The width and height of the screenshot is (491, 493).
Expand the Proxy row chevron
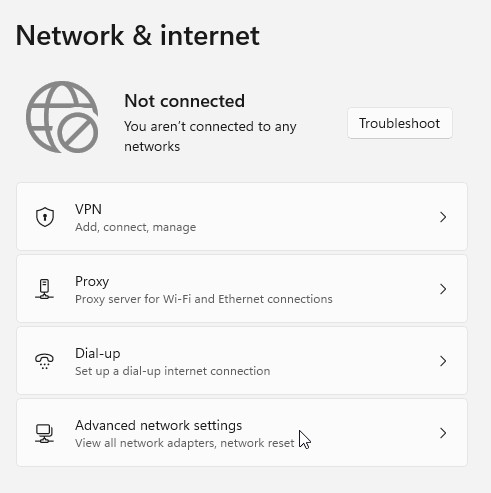(x=443, y=289)
